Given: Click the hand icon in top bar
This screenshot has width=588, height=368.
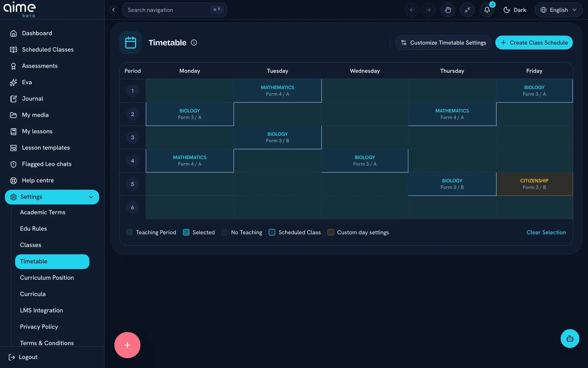Looking at the screenshot, I should [448, 10].
